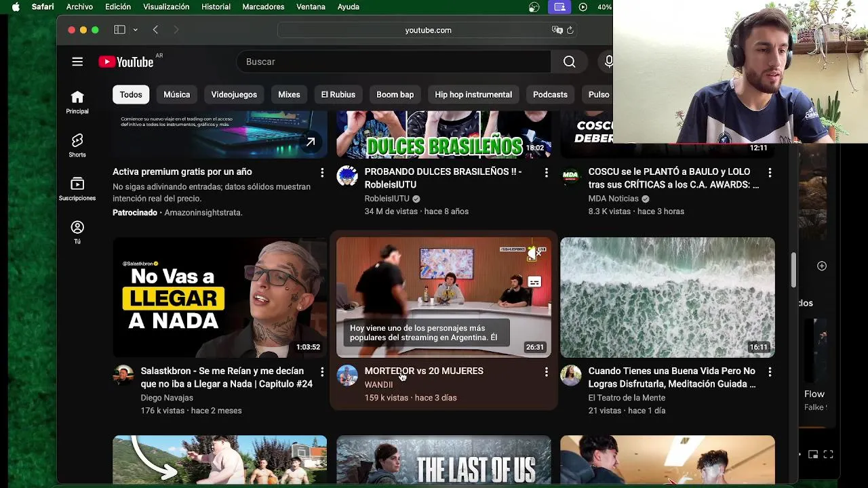Visit the MDA Noticias channel name link

pyautogui.click(x=614, y=199)
